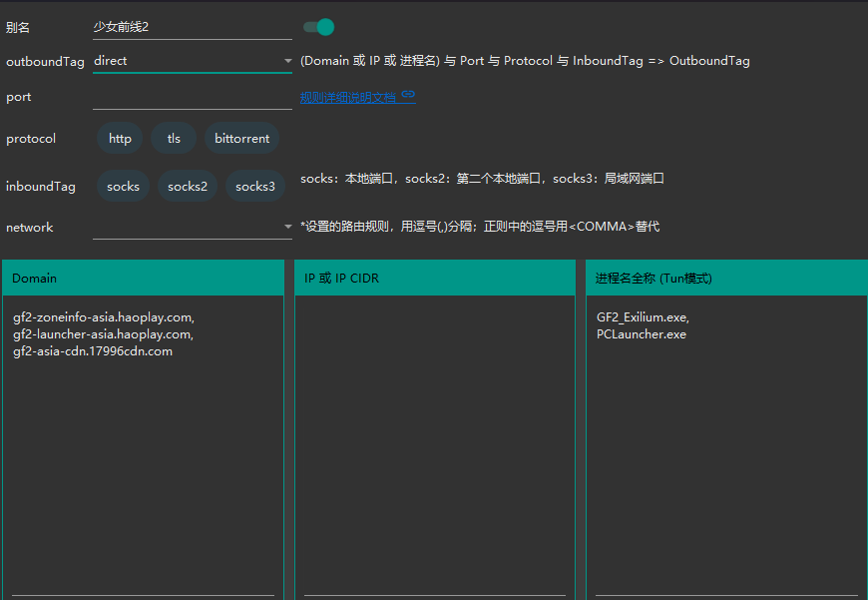Viewport: 868px width, 600px height.
Task: Select the bittorrent protocol chip
Action: click(x=241, y=138)
